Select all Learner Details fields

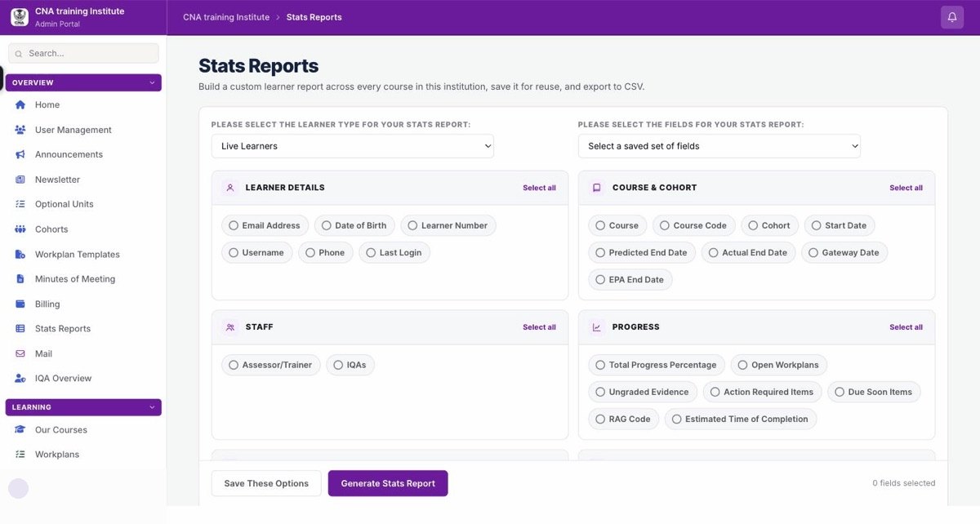click(539, 188)
